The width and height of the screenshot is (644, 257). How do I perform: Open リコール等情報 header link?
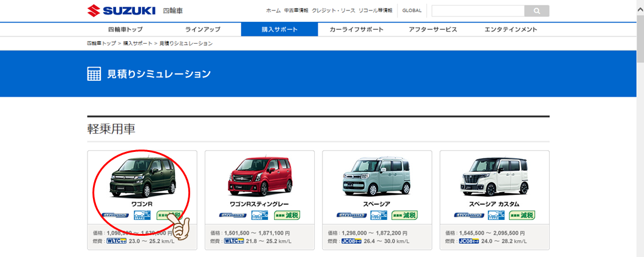pos(375,11)
